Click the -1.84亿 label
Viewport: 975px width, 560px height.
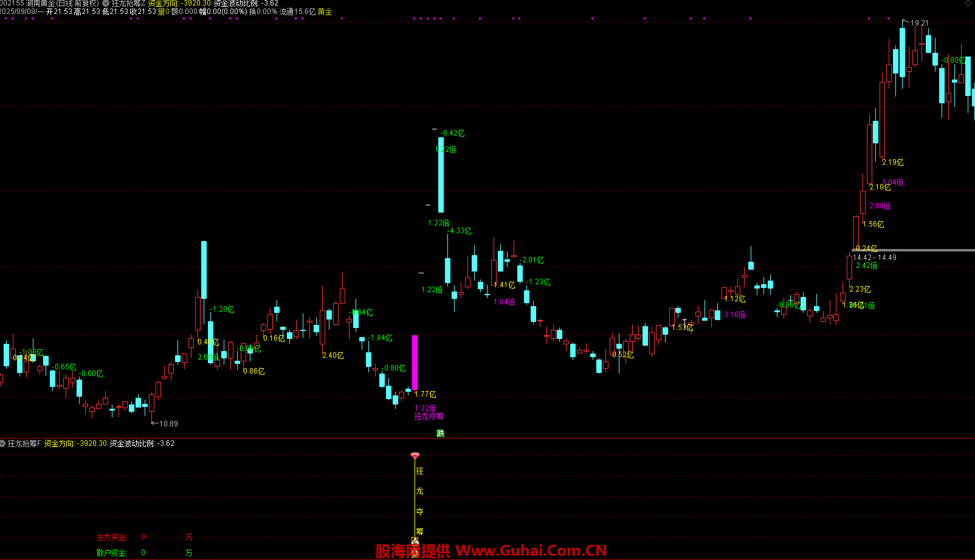pyautogui.click(x=381, y=338)
